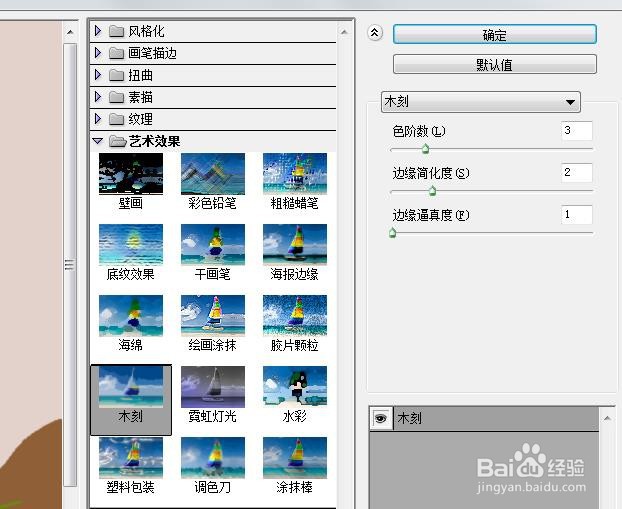Click the 画笔描边 category label
This screenshot has height=509, width=622.
[x=152, y=53]
